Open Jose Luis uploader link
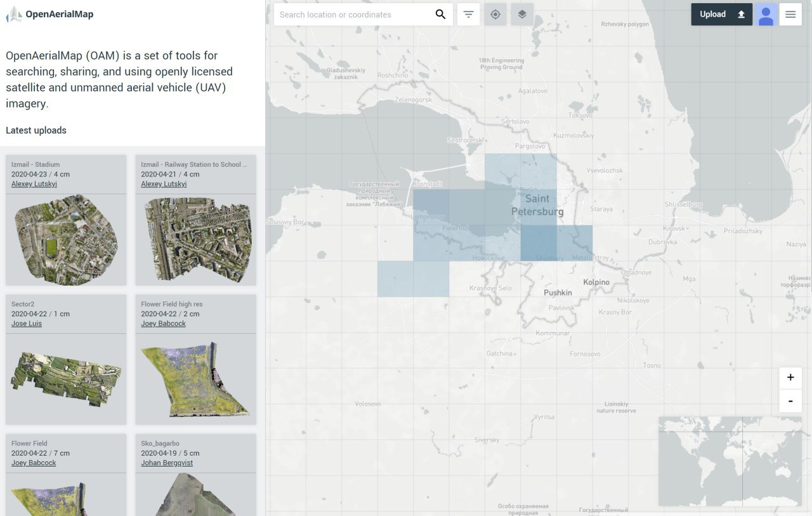 pyautogui.click(x=27, y=324)
